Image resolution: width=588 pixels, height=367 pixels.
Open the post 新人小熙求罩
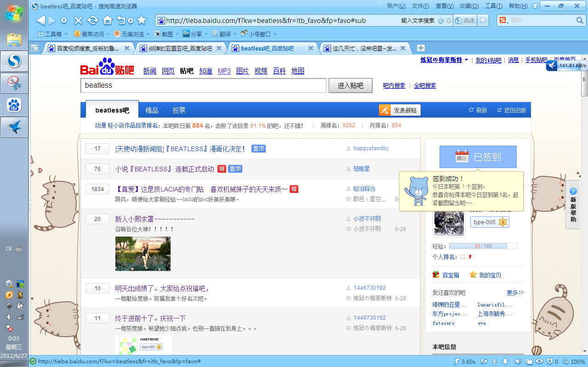click(x=154, y=219)
